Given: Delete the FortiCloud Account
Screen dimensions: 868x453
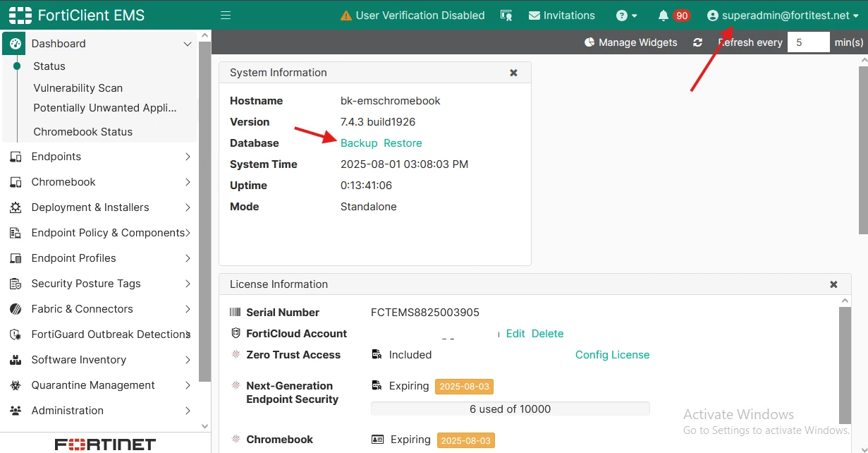Looking at the screenshot, I should coord(547,334).
